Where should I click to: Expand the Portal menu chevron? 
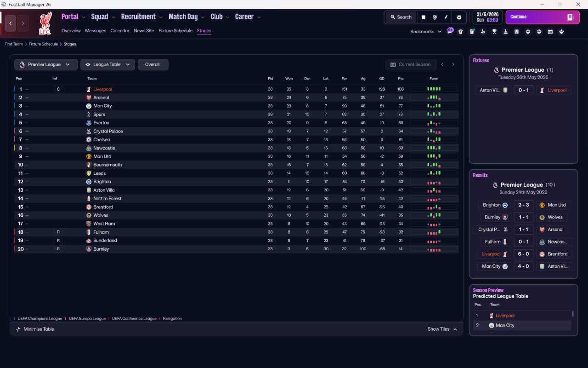click(83, 17)
